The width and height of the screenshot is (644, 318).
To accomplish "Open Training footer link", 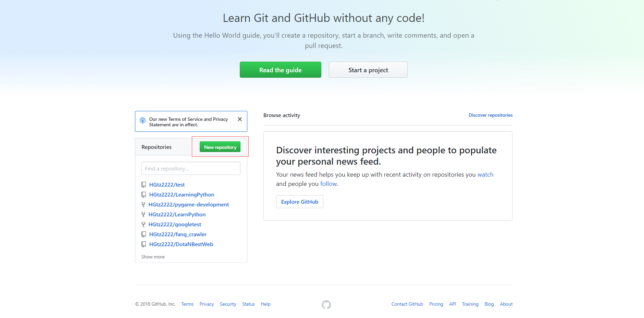I will (470, 304).
